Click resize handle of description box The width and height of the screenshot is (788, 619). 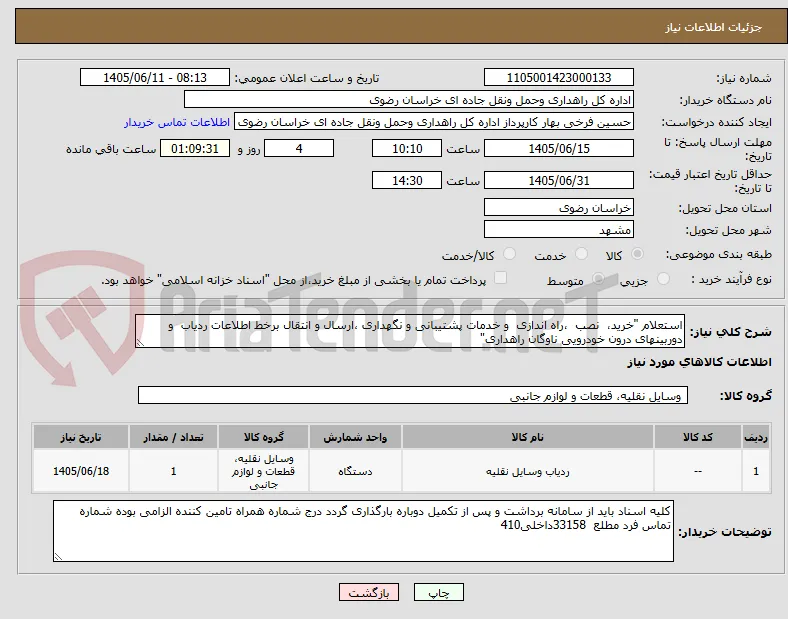tap(140, 343)
